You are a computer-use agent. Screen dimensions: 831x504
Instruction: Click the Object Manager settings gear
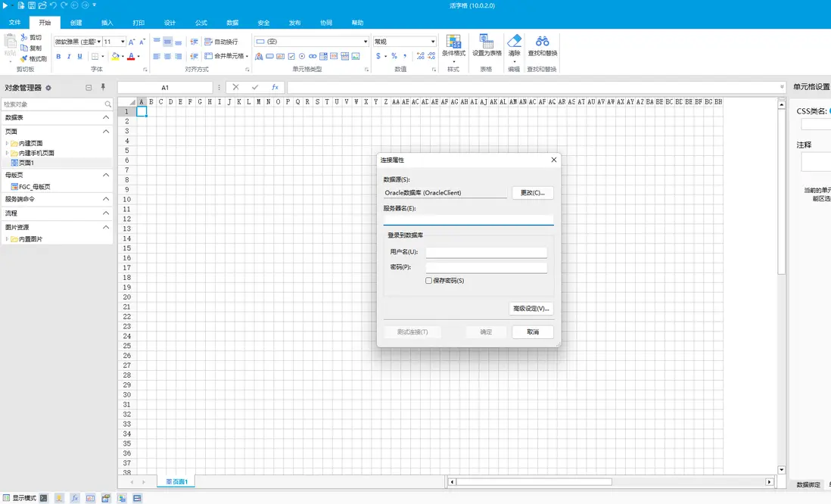tap(49, 88)
